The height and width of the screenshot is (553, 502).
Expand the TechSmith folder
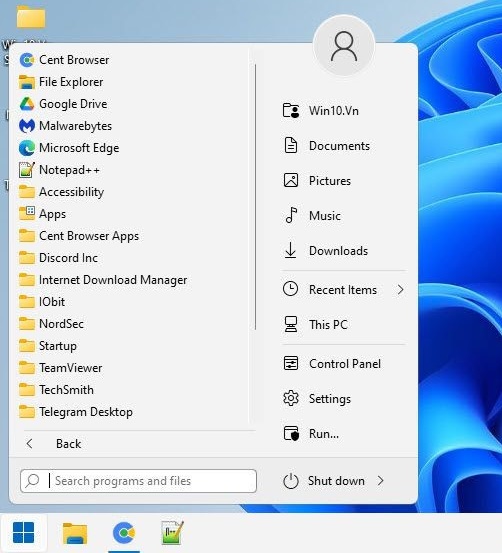[x=56, y=390]
